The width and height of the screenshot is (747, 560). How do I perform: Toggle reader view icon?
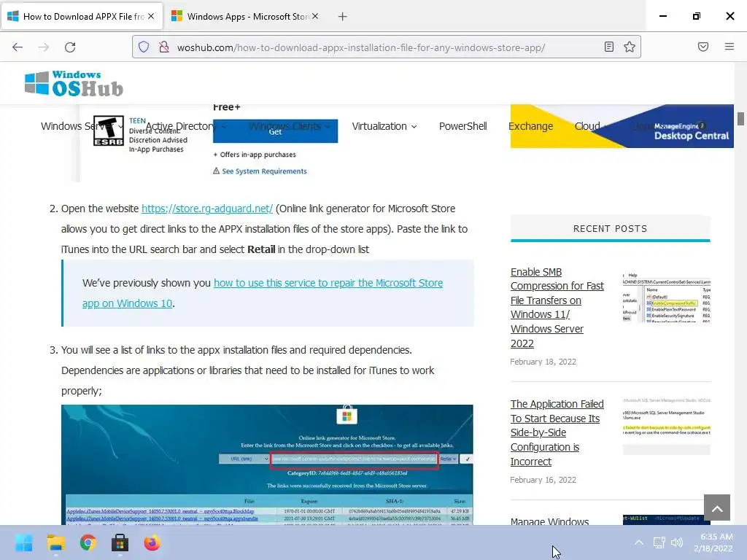609,47
